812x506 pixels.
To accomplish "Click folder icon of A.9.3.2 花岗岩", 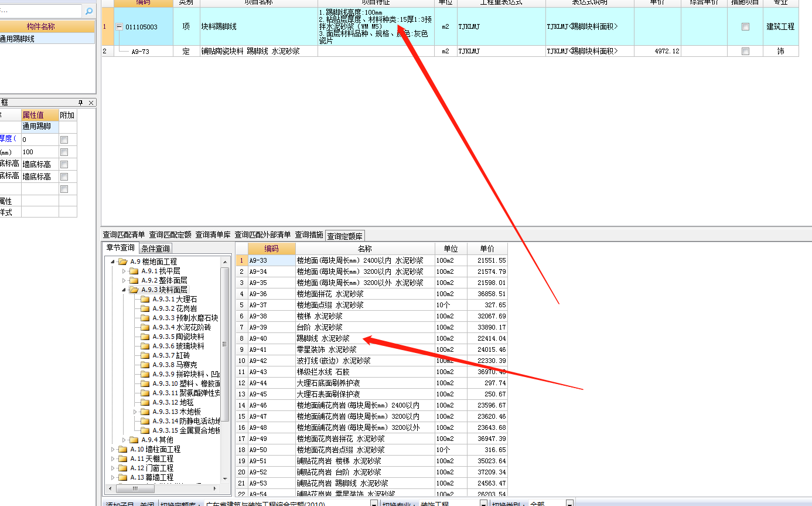I will tap(145, 308).
